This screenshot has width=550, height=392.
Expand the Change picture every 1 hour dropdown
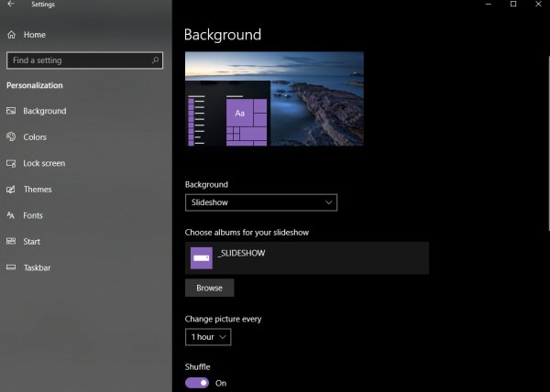click(208, 337)
